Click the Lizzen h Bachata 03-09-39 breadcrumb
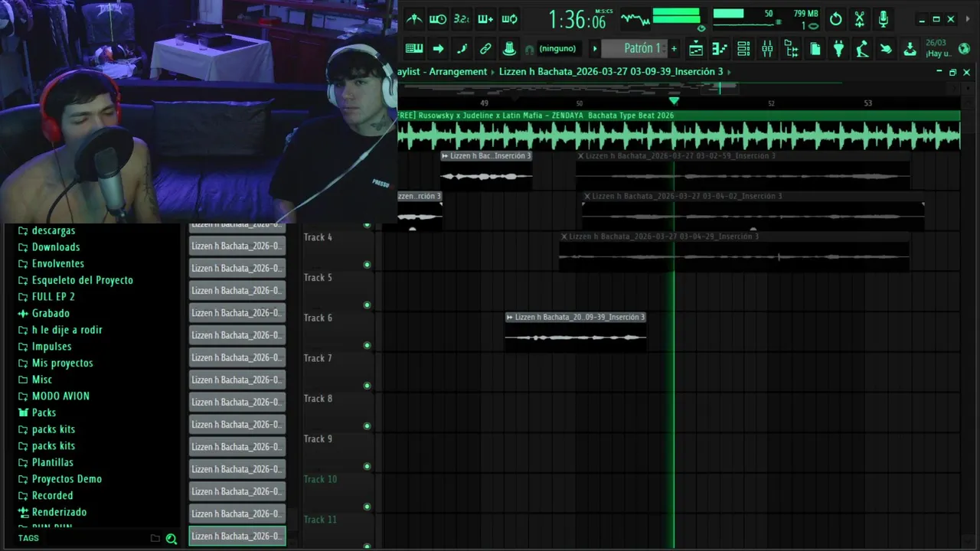This screenshot has height=551, width=980. 611,71
